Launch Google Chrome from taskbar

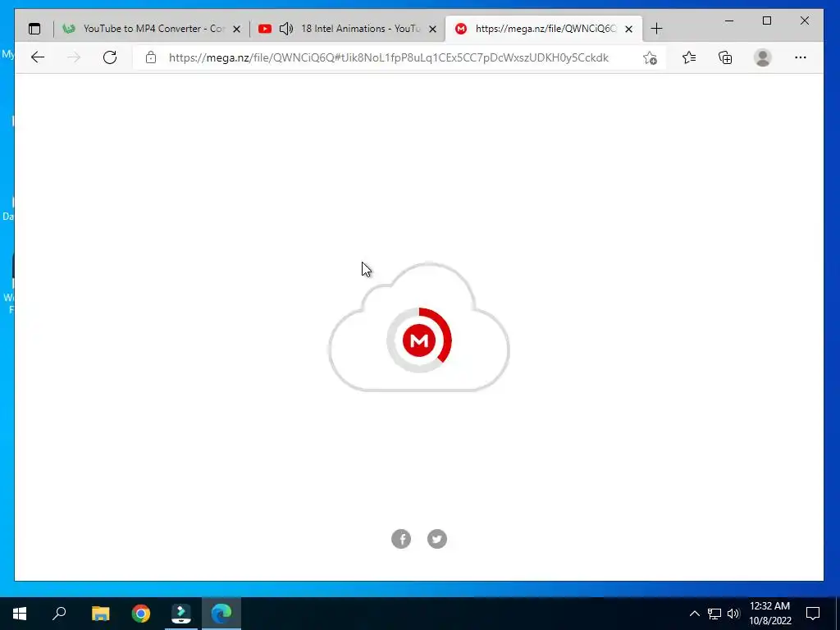tap(141, 614)
